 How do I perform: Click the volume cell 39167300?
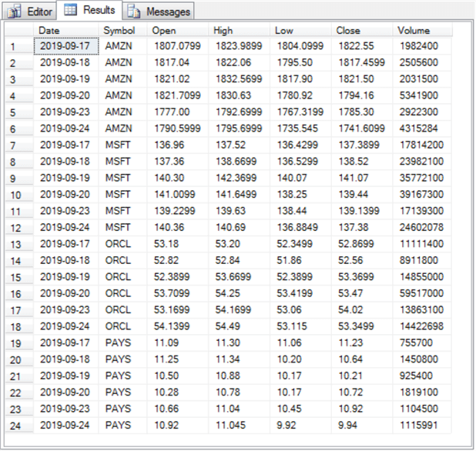(x=422, y=195)
